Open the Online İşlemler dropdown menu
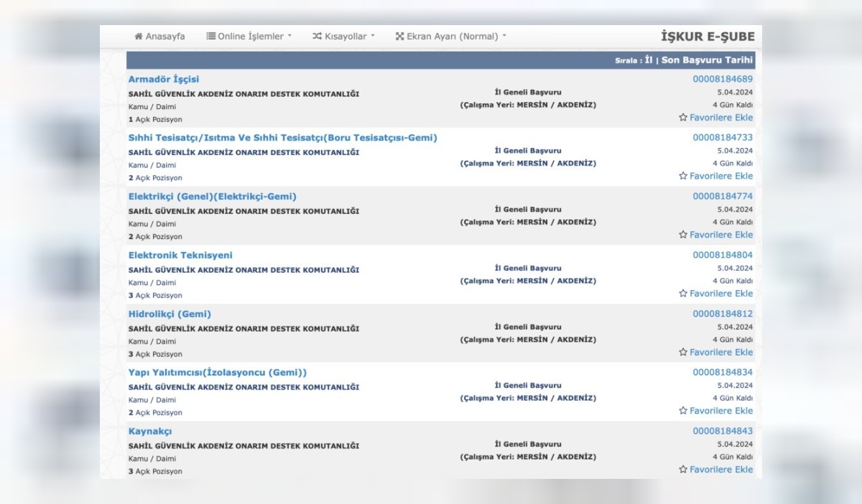 (249, 37)
